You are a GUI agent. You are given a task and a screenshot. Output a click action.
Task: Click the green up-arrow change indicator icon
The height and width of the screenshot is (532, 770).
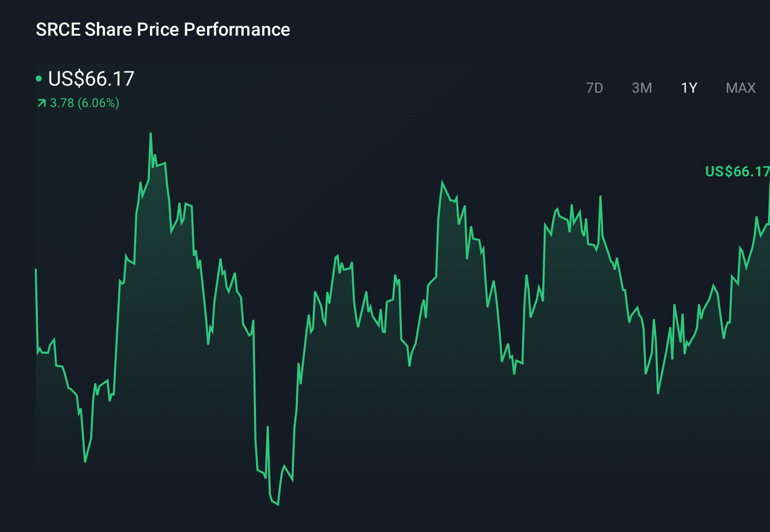click(40, 102)
